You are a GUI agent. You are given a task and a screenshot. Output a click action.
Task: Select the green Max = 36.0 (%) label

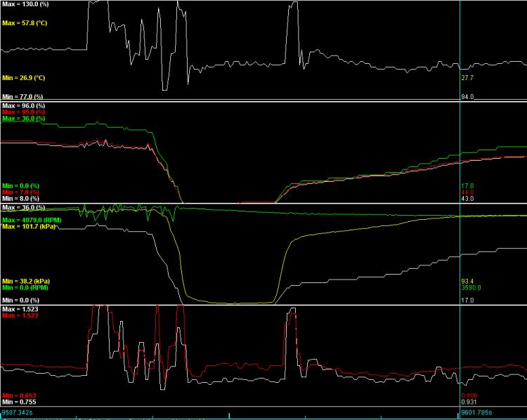point(23,119)
